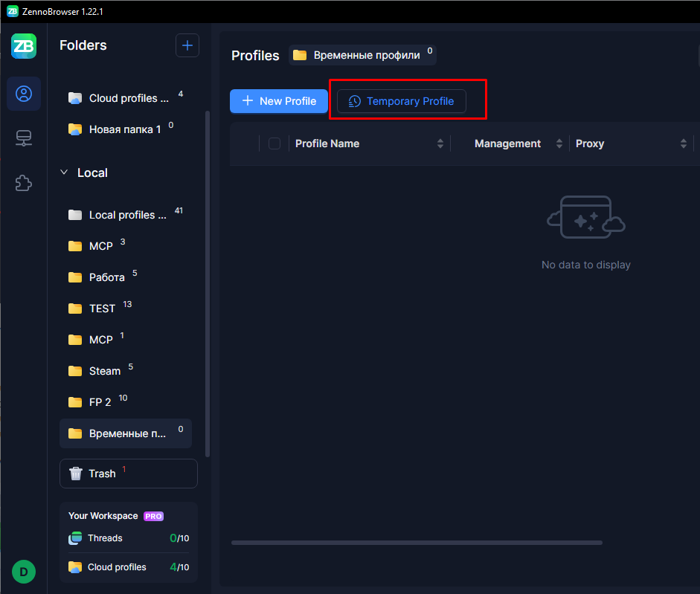Open the Trash folder

click(129, 474)
